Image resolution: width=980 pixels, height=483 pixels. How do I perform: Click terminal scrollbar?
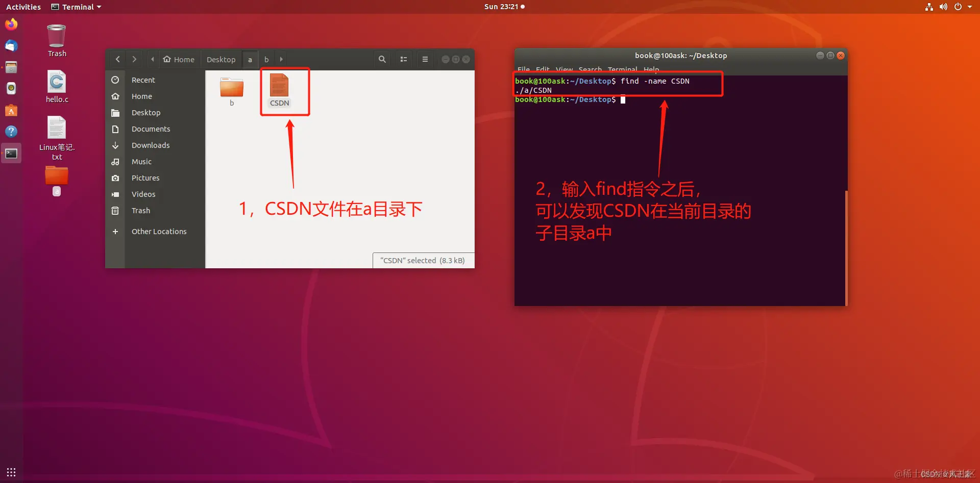tap(846, 248)
